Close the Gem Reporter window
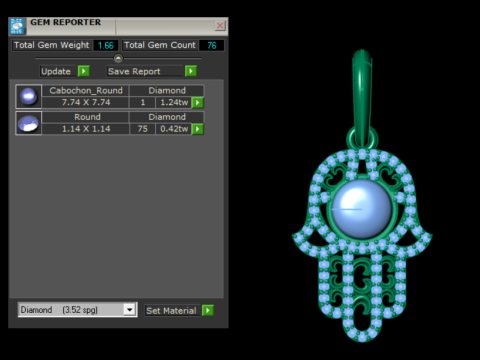The width and height of the screenshot is (480, 360). tap(220, 26)
